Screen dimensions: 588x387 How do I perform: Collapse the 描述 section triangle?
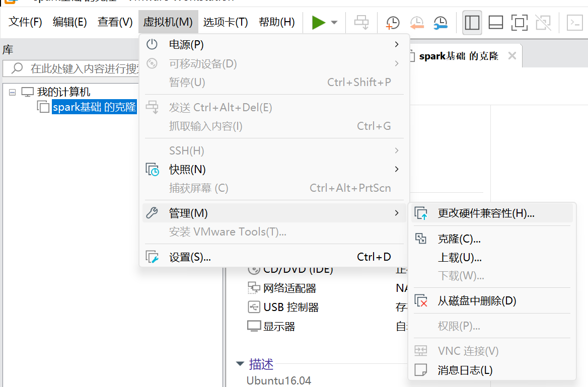(x=240, y=363)
